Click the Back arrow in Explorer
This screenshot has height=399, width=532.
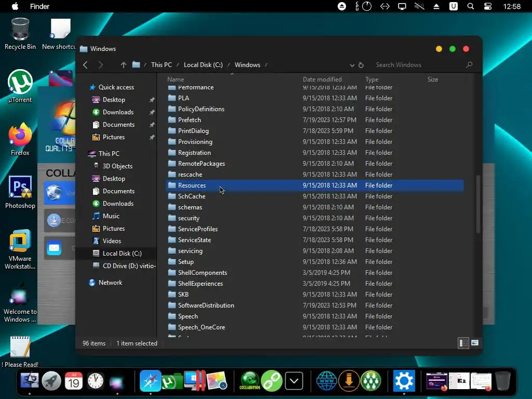click(86, 65)
